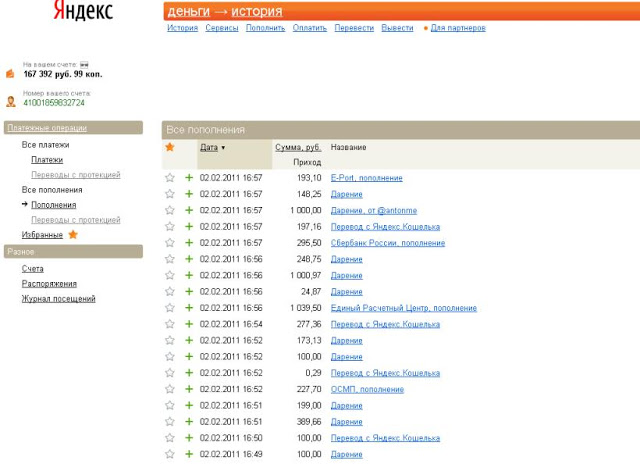
Task: Click the green plus on the 295,50 row
Action: click(189, 243)
